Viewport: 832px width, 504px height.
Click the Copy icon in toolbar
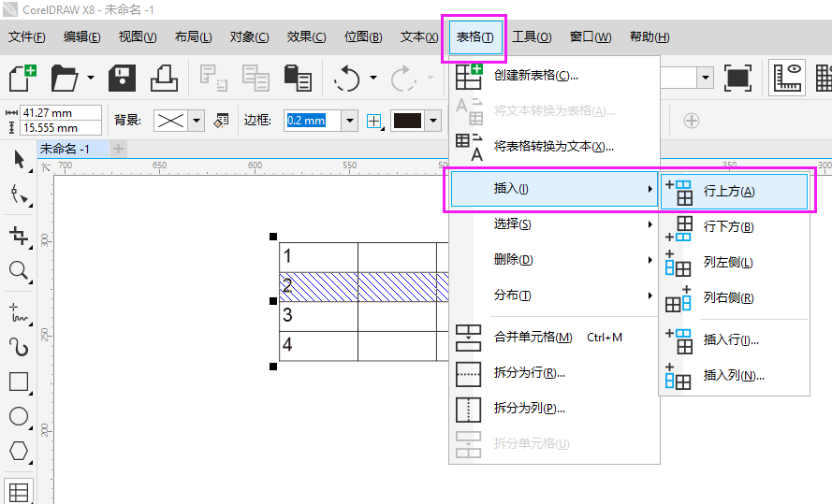click(x=255, y=78)
